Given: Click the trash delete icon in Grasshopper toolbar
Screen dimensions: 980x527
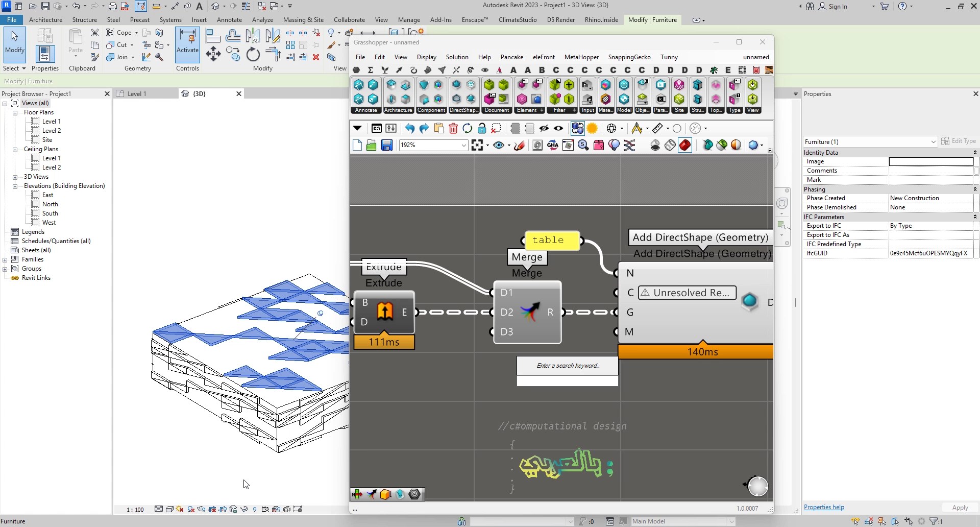Looking at the screenshot, I should coord(453,129).
